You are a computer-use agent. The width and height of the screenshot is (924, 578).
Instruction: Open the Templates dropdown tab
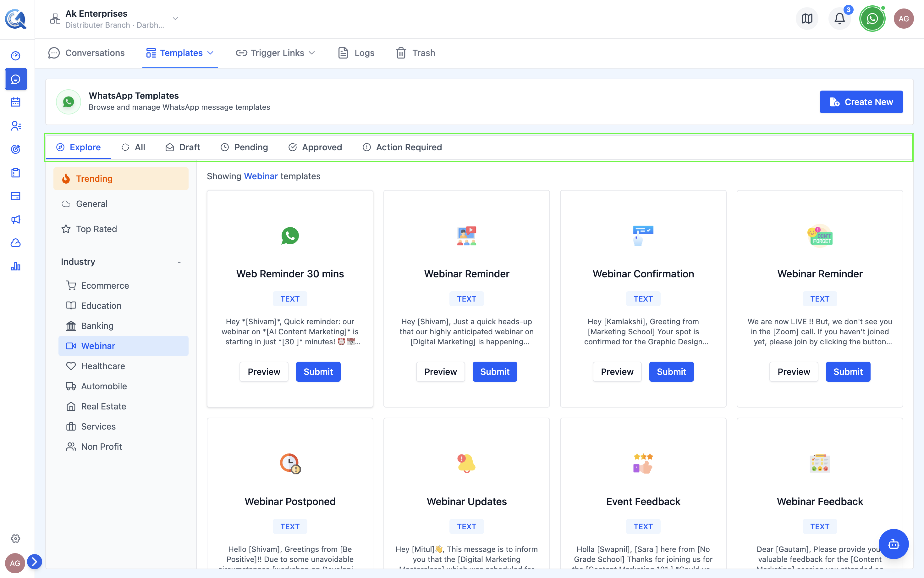coord(180,53)
